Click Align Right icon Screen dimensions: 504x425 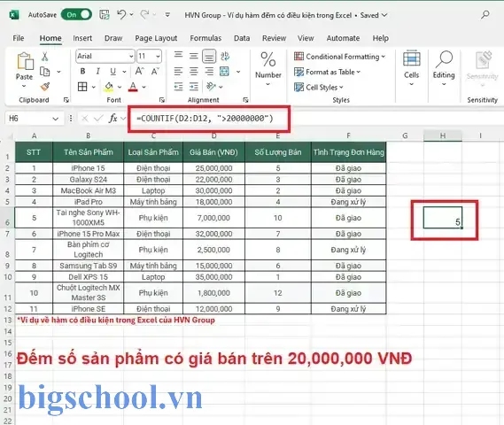[x=209, y=72]
